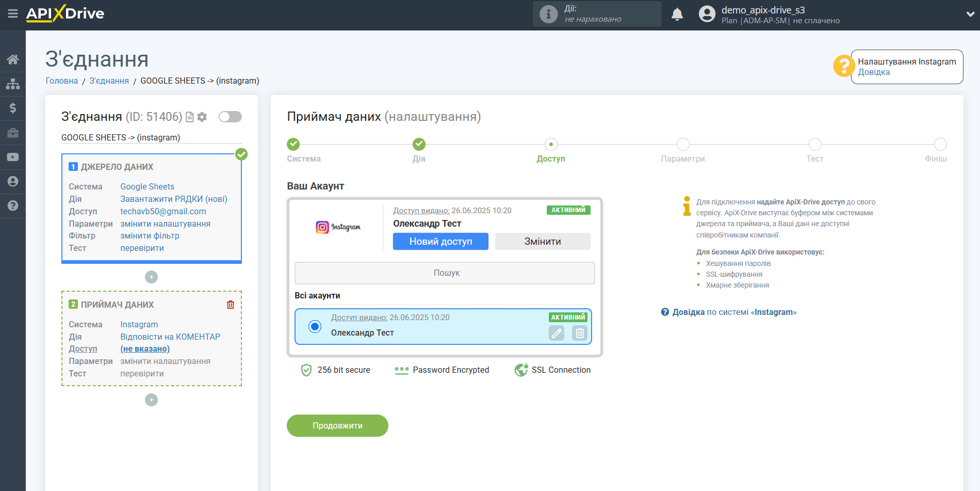Go to the Тест step
The image size is (980, 491).
(815, 144)
